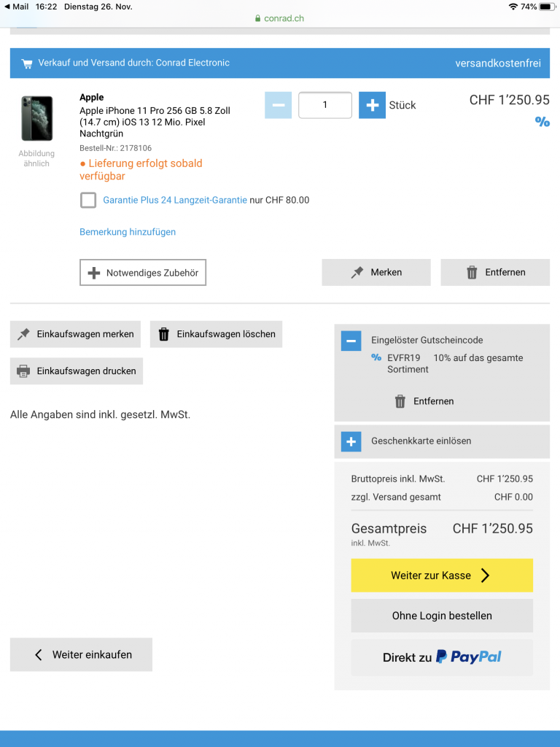Viewport: 560px width, 747px height.
Task: Click the quantity input field
Action: [x=325, y=105]
